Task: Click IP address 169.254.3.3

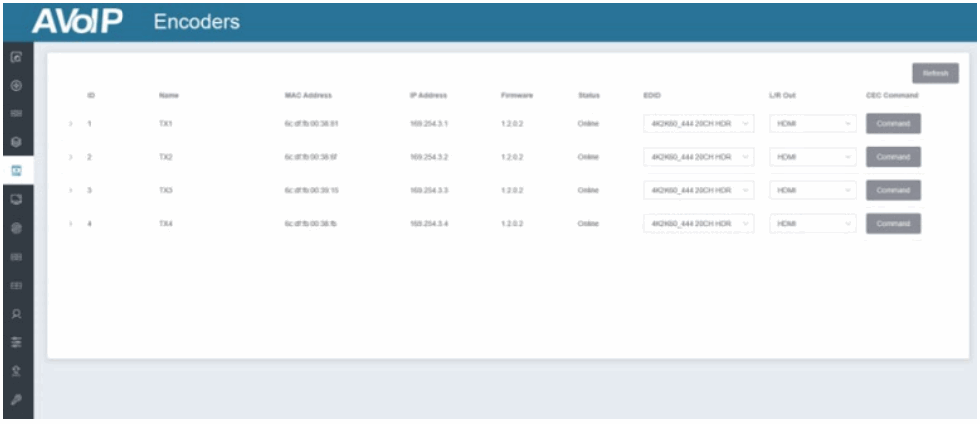Action: [x=428, y=190]
